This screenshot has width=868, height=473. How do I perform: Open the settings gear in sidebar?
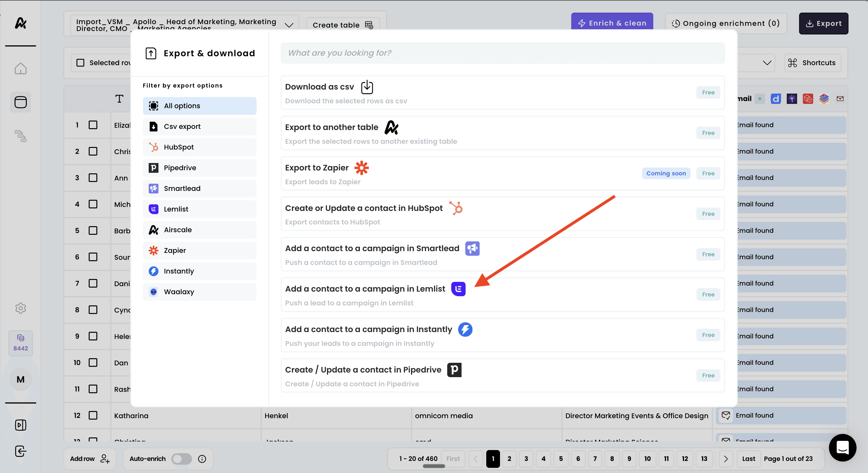coord(21,308)
